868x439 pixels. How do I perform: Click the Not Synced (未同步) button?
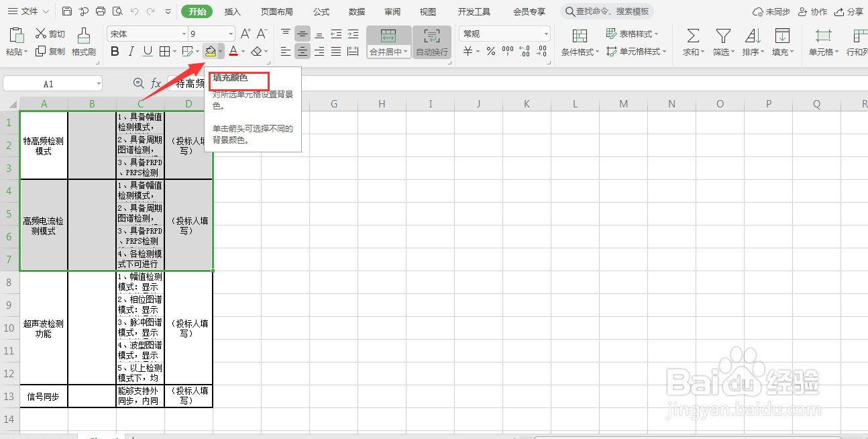point(771,11)
